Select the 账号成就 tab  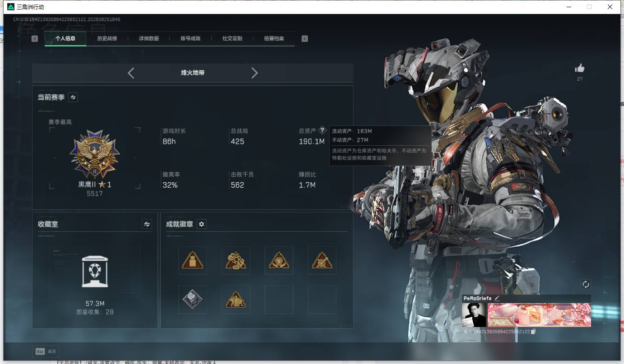(x=191, y=39)
